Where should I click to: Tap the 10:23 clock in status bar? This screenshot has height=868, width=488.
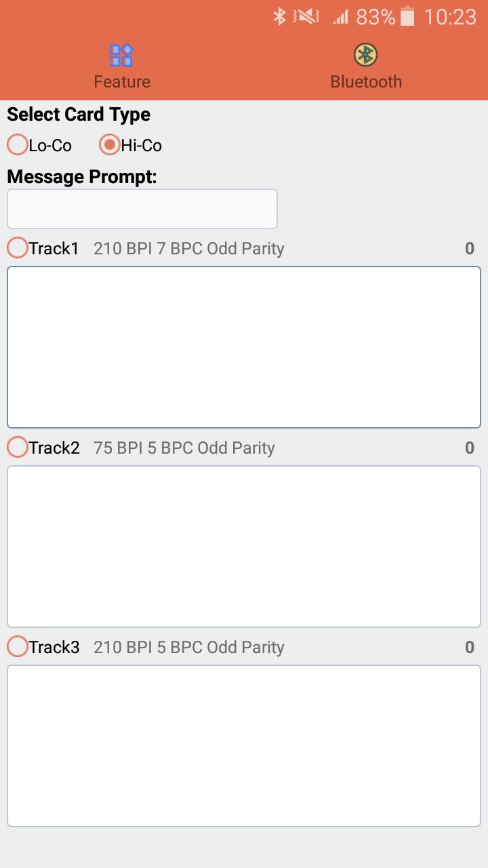pos(450,17)
